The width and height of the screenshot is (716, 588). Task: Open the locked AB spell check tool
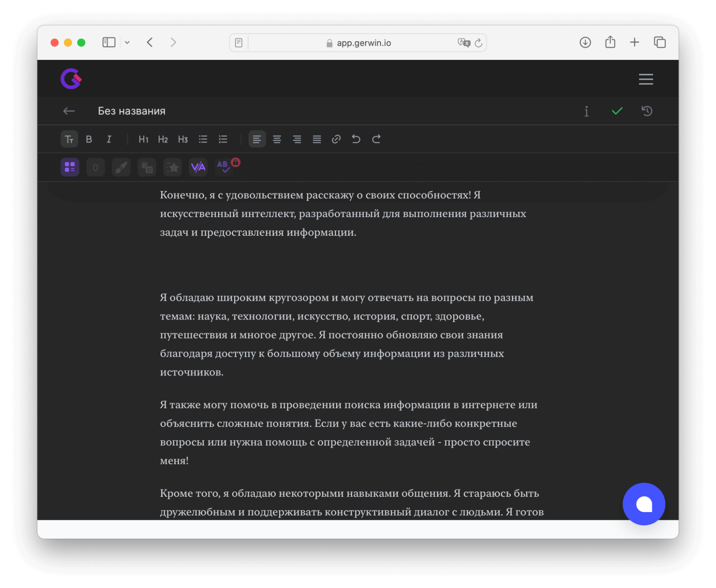[x=224, y=167]
